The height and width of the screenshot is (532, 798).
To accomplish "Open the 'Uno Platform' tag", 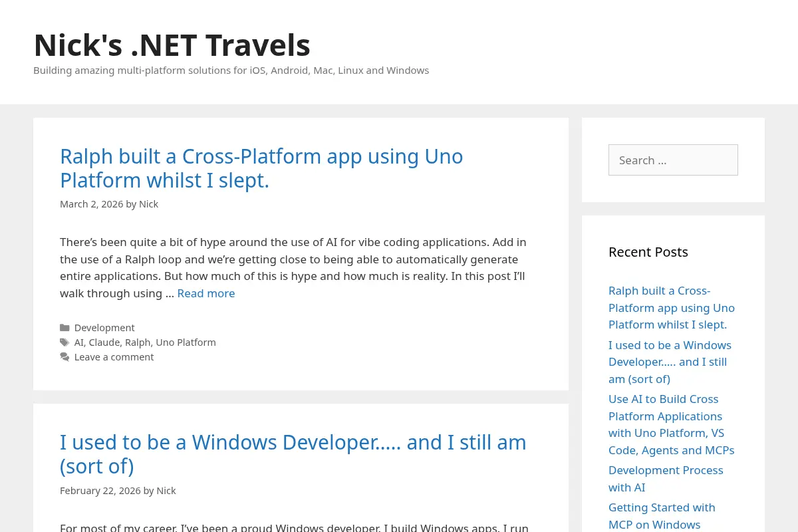I will [186, 342].
